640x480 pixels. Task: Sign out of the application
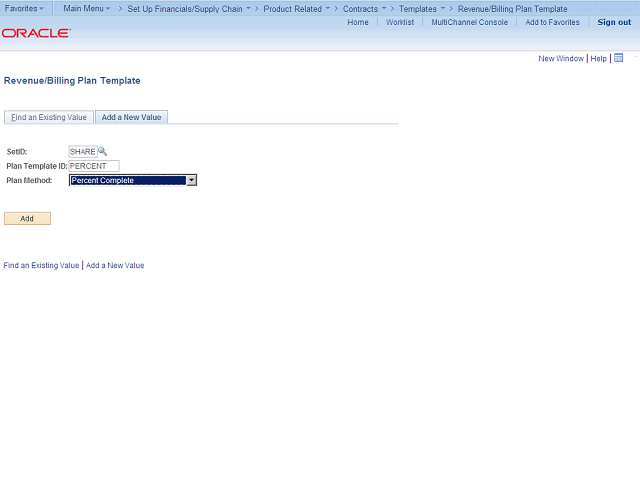614,22
